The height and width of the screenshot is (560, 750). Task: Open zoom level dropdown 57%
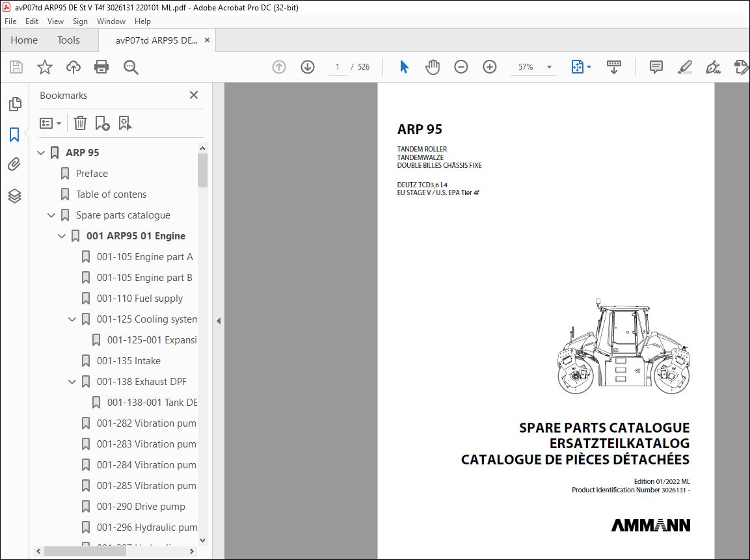pos(549,67)
